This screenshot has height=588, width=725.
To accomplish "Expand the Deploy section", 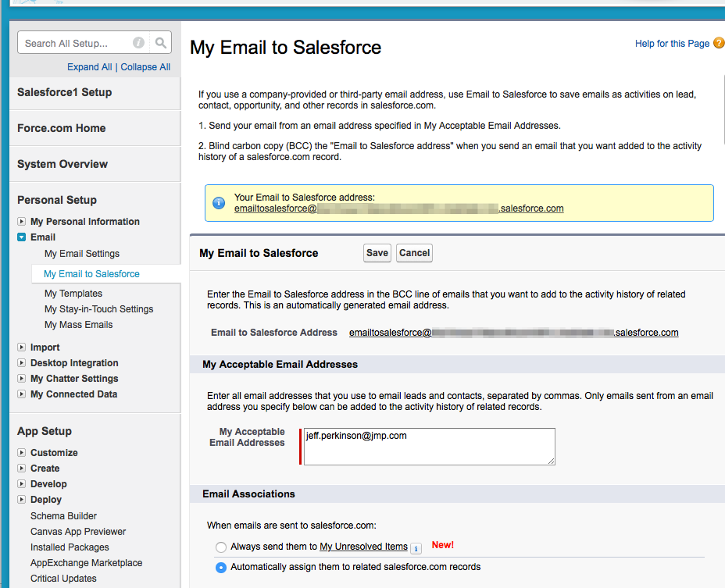I will (21, 500).
